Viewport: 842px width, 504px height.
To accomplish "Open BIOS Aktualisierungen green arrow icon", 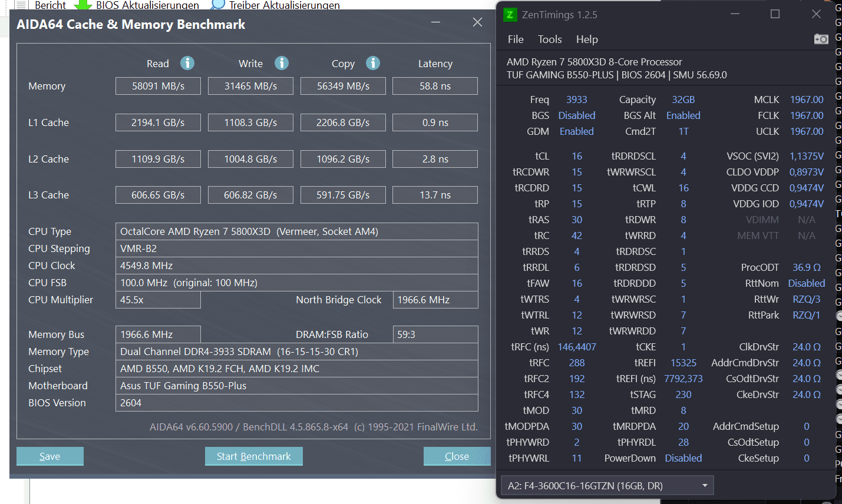I will coord(82,5).
